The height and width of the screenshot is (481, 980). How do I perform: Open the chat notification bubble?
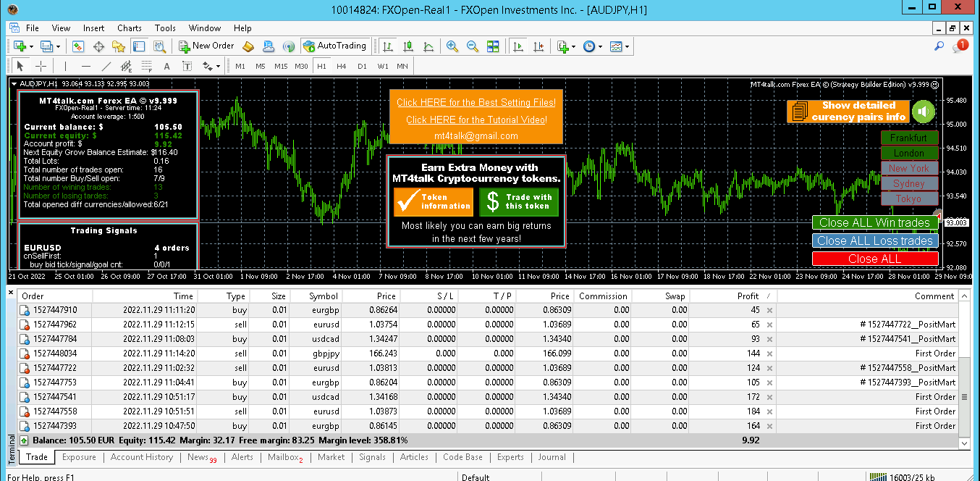point(960,46)
